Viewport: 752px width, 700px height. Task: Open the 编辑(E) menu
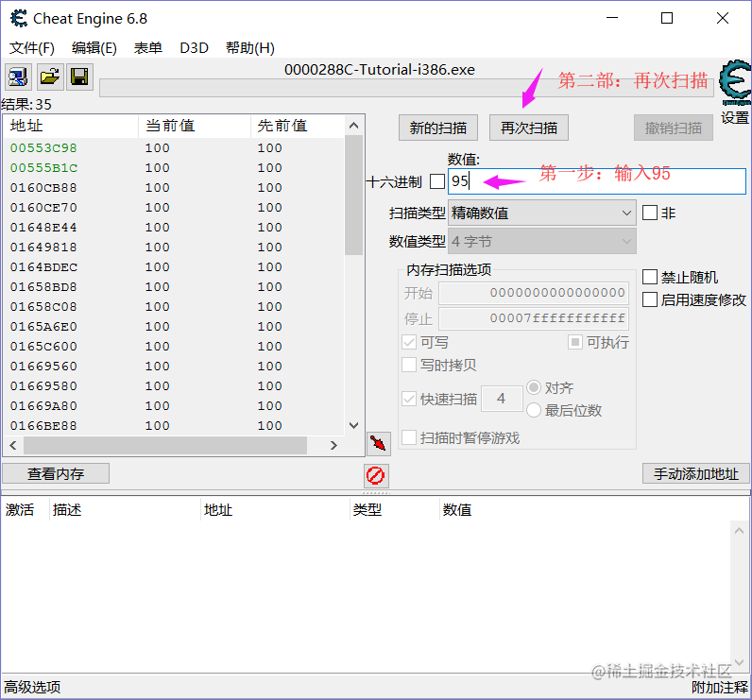coord(94,48)
